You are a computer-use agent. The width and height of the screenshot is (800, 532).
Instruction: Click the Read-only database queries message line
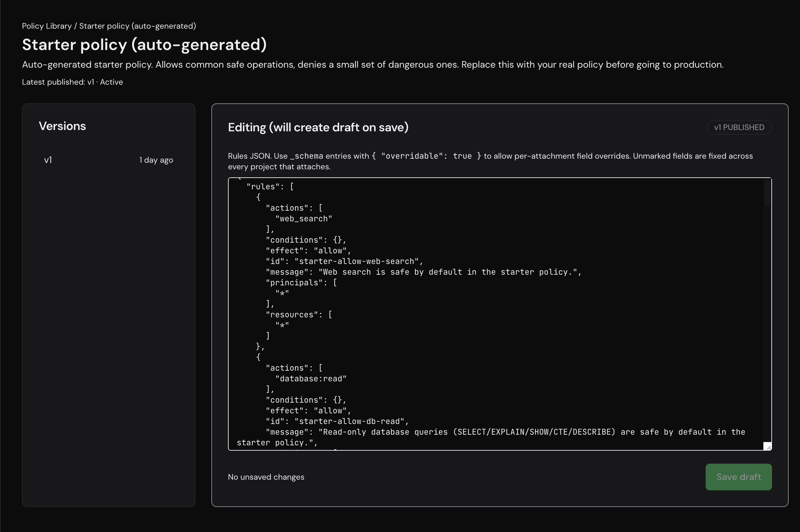point(491,437)
